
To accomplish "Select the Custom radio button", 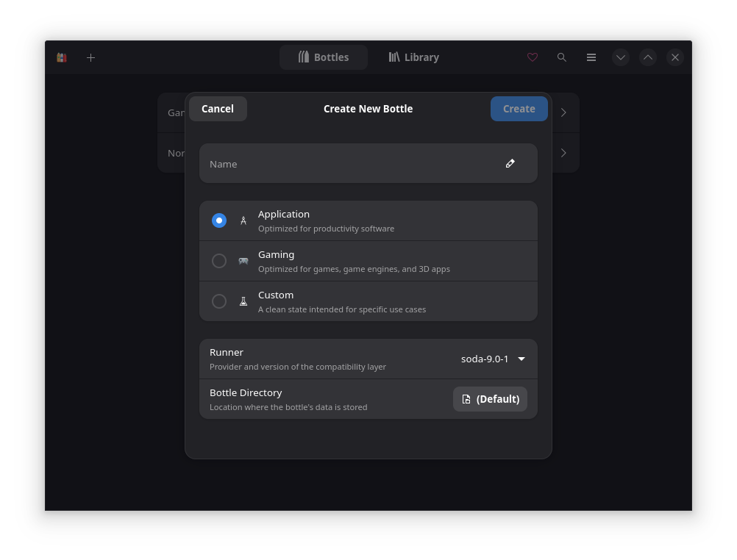I will [x=219, y=301].
